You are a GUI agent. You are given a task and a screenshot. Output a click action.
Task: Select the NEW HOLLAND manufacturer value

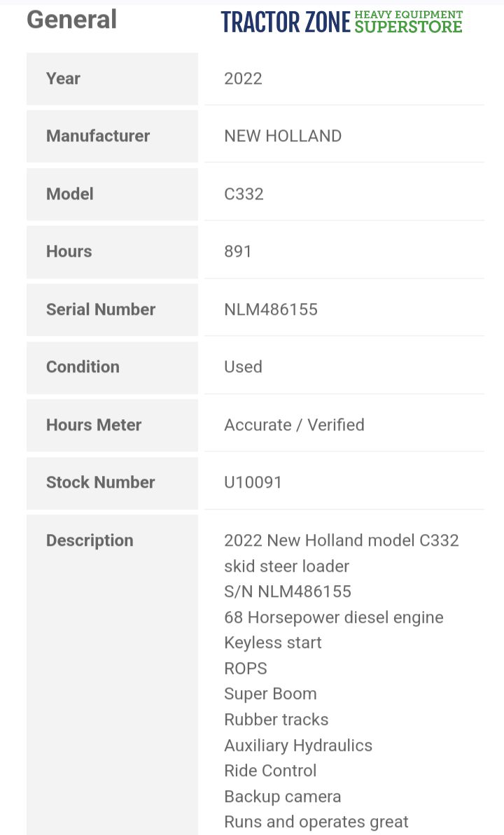[x=283, y=136]
